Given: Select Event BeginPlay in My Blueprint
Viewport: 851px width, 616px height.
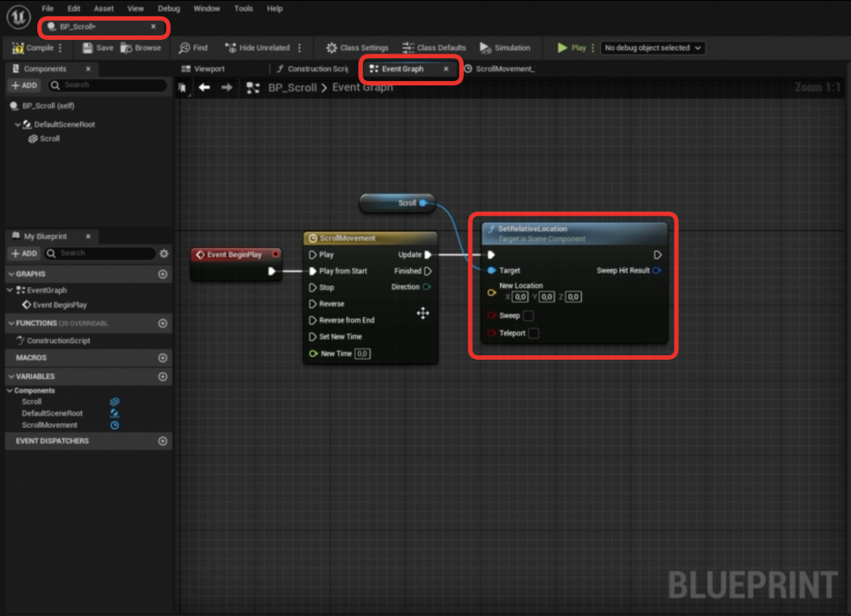Looking at the screenshot, I should (55, 304).
